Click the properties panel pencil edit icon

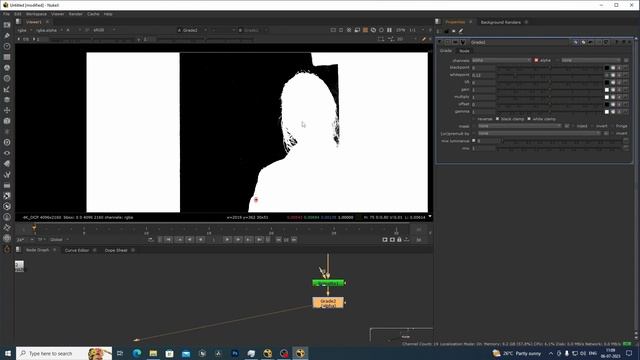coord(461,31)
